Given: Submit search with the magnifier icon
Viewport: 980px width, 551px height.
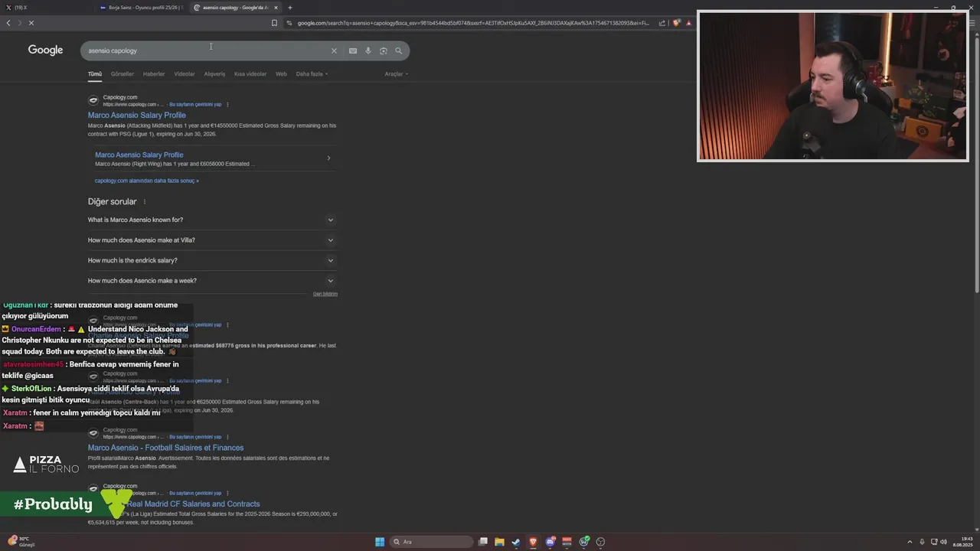Looking at the screenshot, I should point(399,51).
